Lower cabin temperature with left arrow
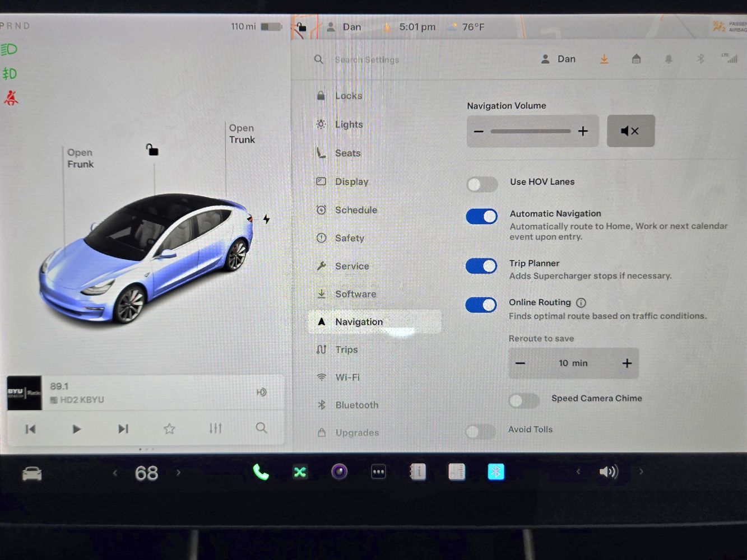Image resolution: width=747 pixels, height=560 pixels. [x=115, y=473]
